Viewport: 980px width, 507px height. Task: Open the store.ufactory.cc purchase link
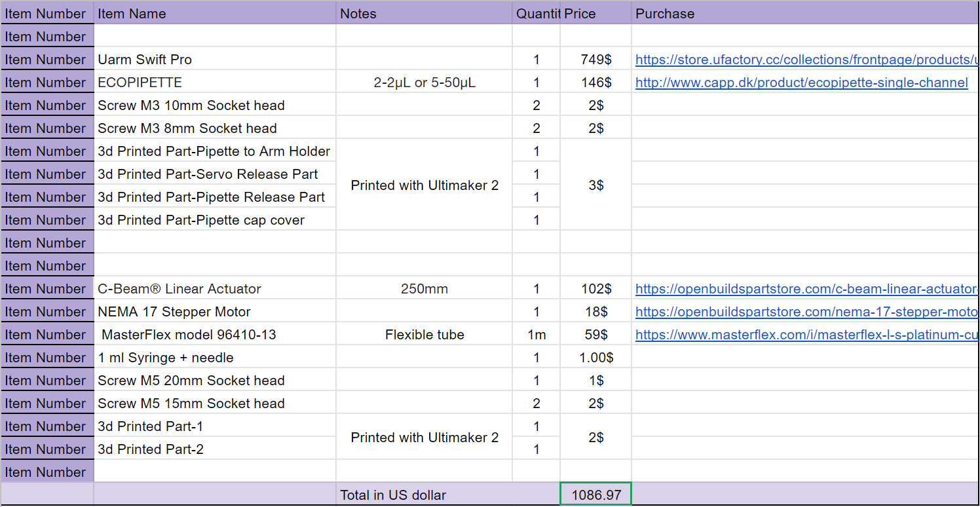click(806, 60)
